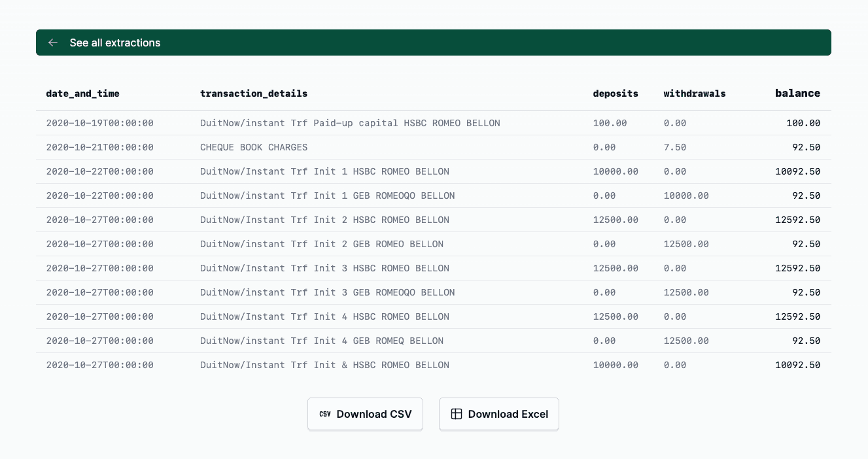This screenshot has width=868, height=459.
Task: Click the Excel table grid icon
Action: tap(457, 414)
